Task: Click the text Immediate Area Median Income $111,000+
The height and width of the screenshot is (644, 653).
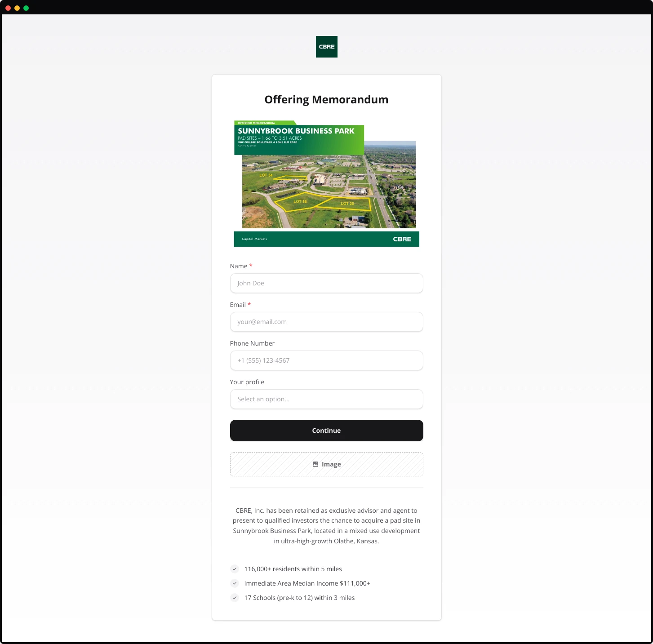Action: pos(307,583)
